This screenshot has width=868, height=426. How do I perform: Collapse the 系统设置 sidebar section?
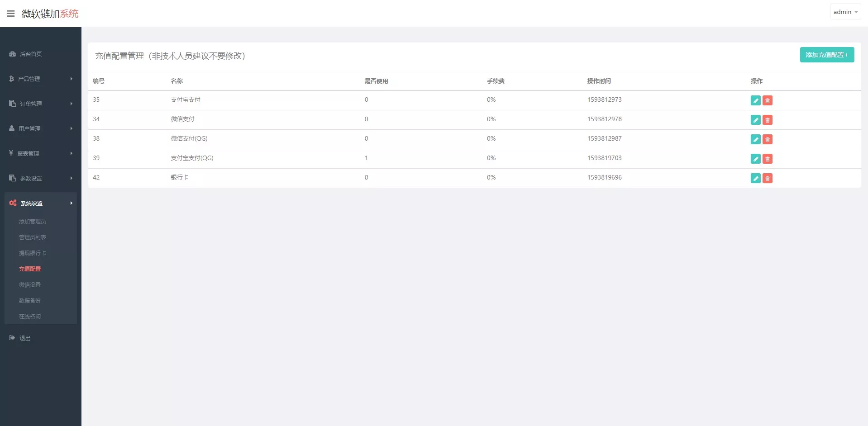(x=40, y=203)
